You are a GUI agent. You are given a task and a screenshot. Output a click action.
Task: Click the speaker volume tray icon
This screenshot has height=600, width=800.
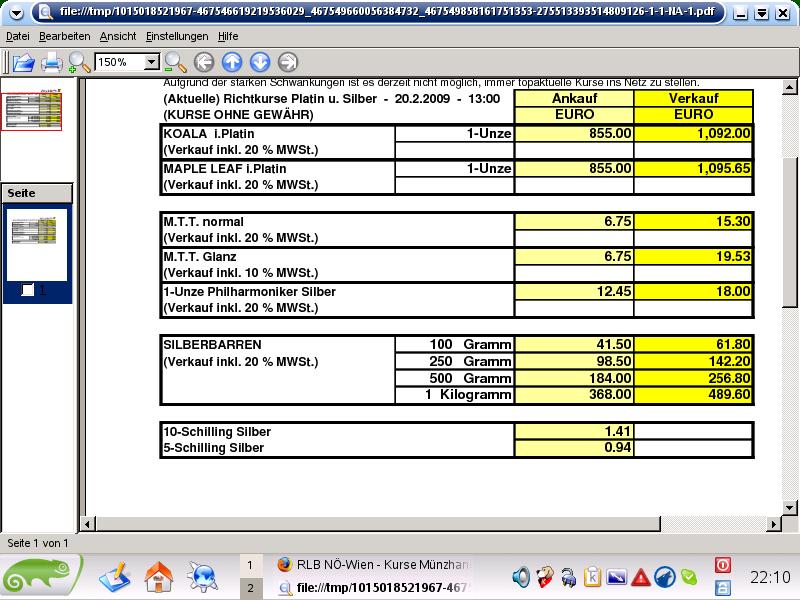[520, 577]
